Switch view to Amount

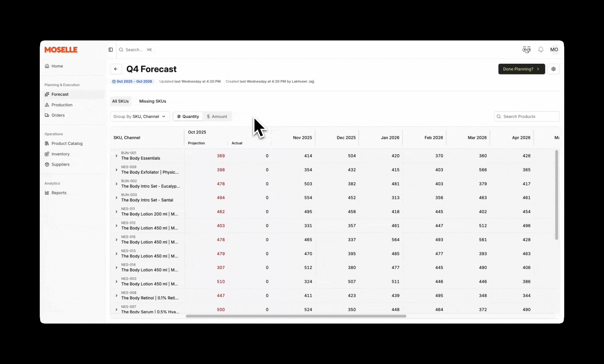tap(217, 117)
